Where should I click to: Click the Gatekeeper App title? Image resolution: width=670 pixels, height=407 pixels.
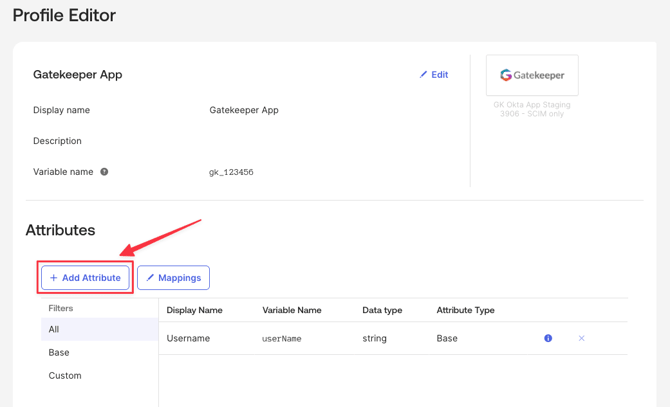pyautogui.click(x=78, y=75)
